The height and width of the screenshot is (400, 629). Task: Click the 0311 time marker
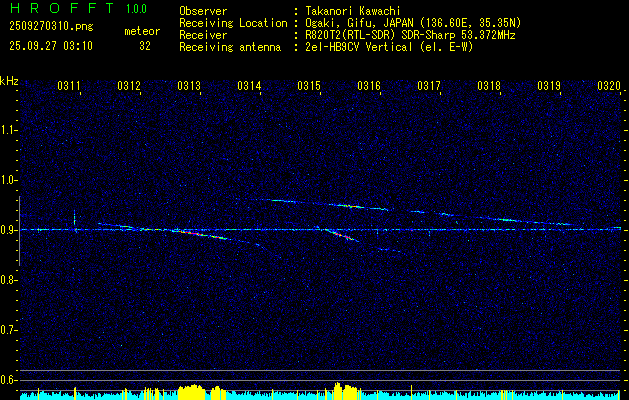click(69, 85)
